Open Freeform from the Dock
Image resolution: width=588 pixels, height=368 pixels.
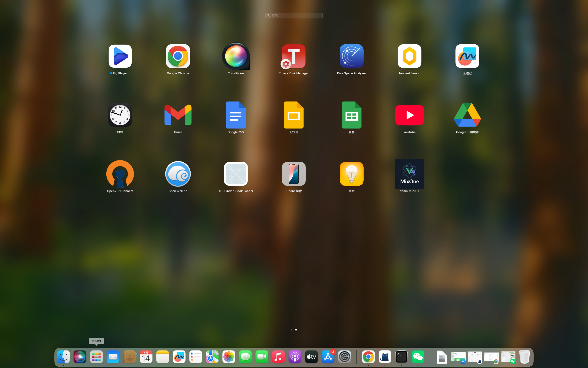coord(179,357)
